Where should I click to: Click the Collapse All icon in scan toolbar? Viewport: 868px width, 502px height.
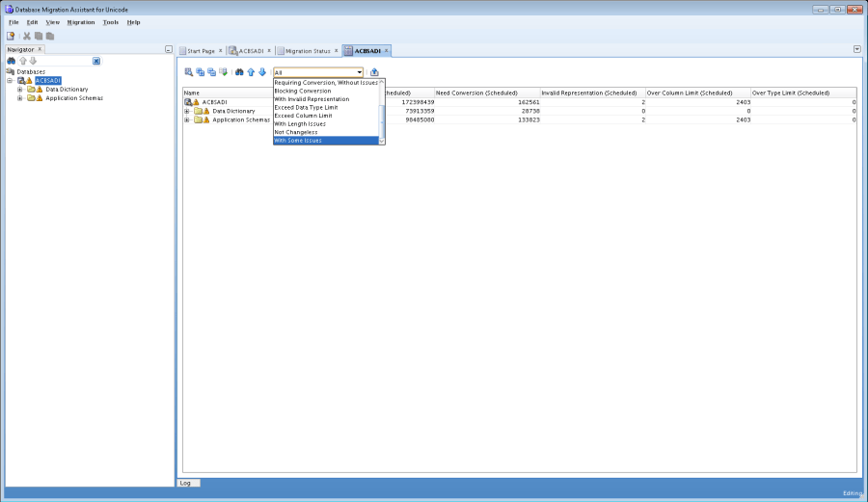[x=211, y=72]
